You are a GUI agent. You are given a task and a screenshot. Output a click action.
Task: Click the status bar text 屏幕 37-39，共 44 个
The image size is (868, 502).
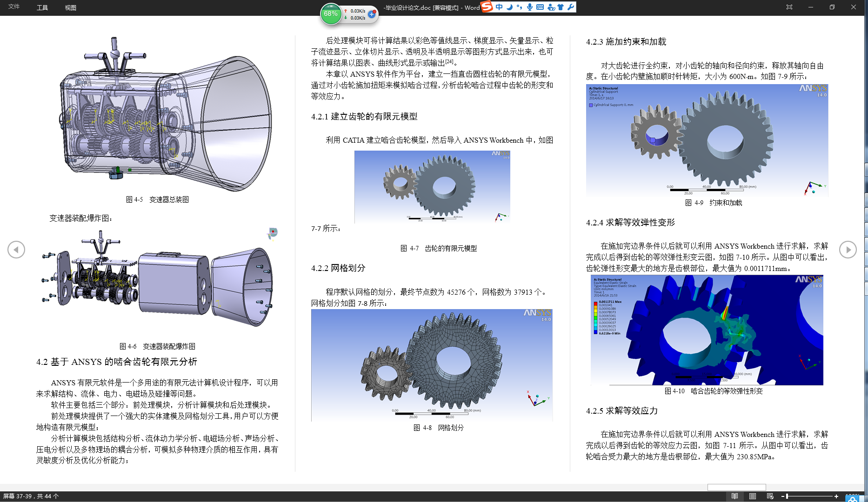pos(31,496)
